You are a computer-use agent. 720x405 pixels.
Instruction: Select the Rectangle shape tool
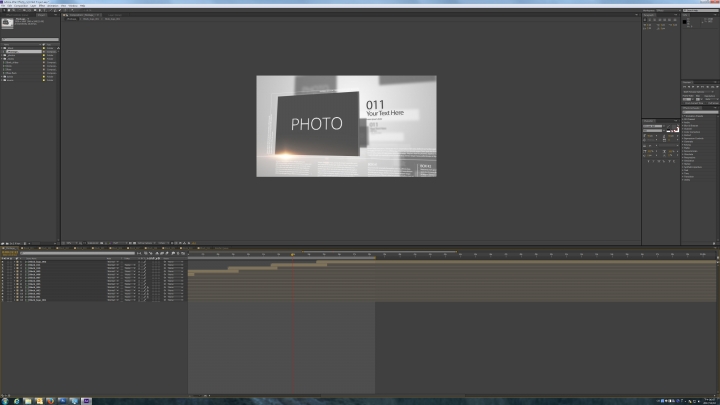35,10
